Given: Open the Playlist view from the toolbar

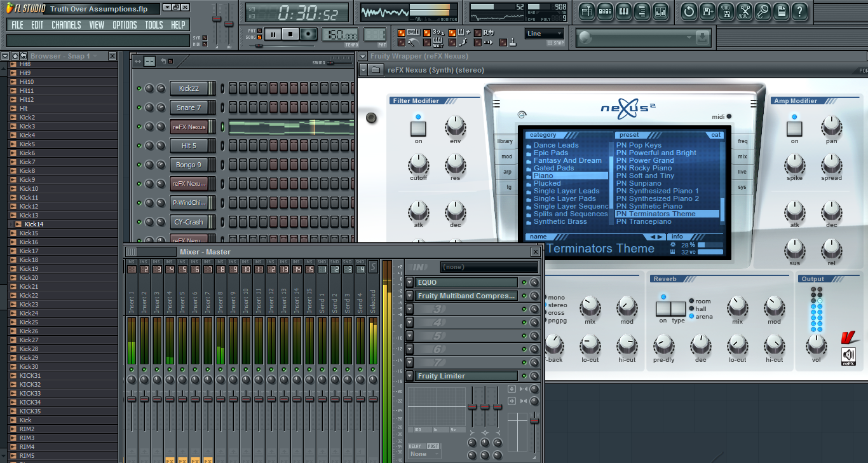Looking at the screenshot, I should tap(587, 11).
